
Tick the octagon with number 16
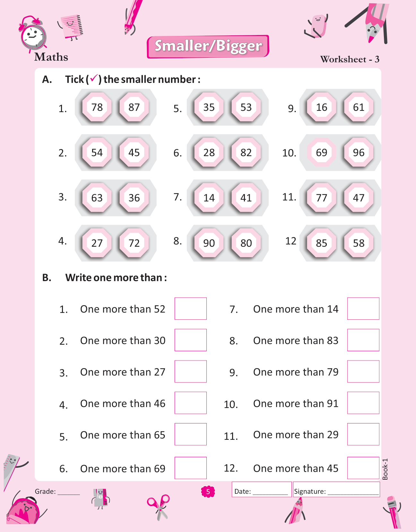pos(321,107)
